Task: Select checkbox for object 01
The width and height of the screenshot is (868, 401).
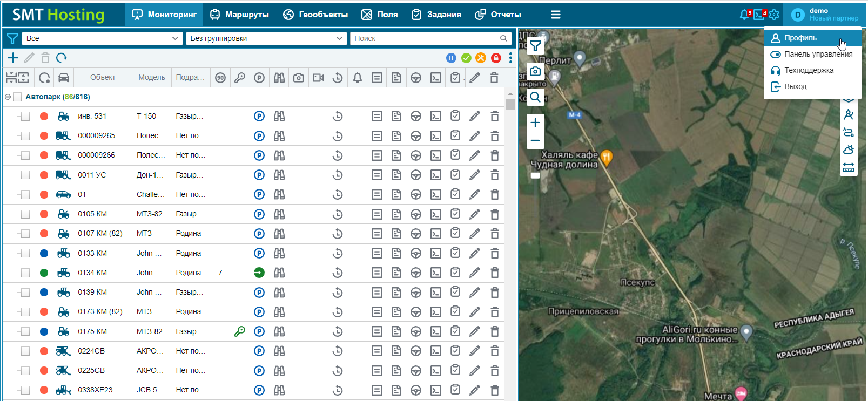Action: (x=25, y=194)
